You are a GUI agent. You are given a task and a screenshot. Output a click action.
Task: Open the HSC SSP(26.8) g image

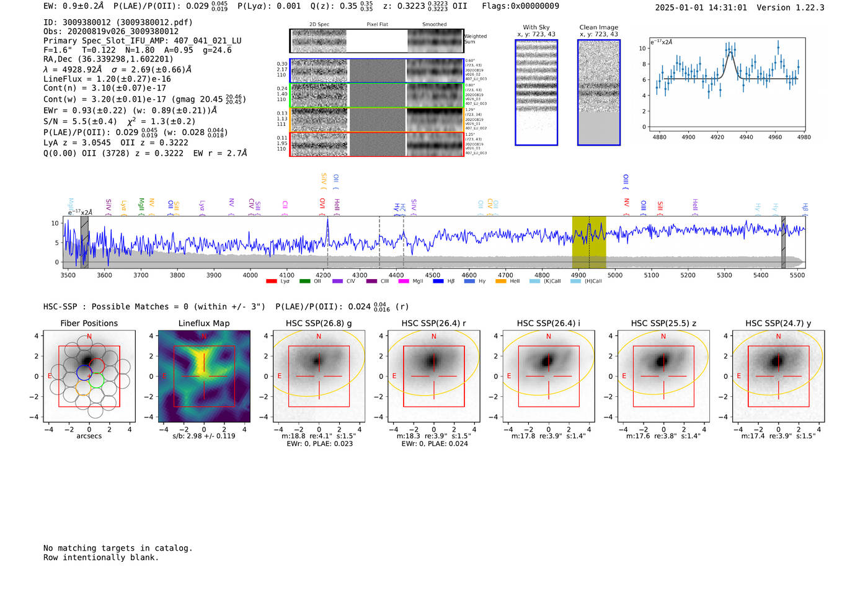(x=319, y=376)
